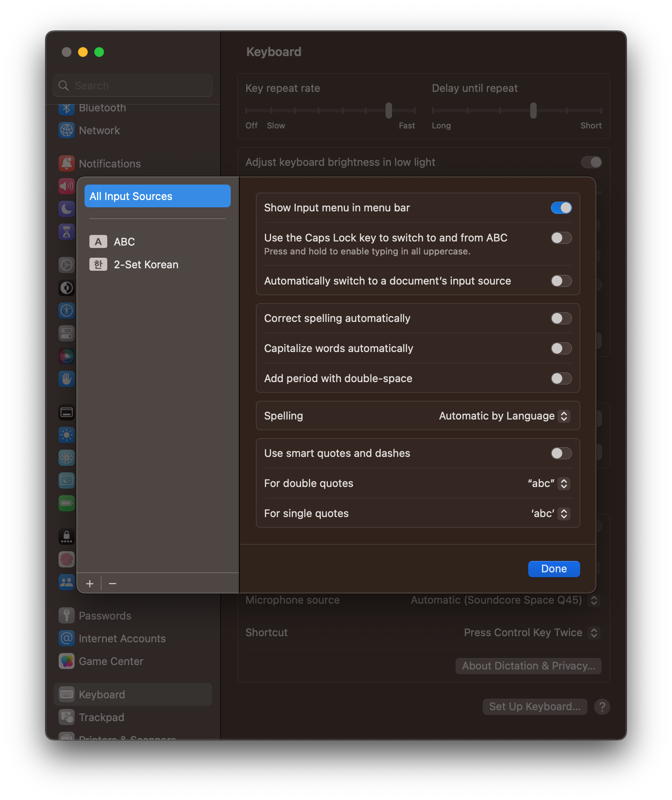Open Bluetooth settings icon in sidebar

point(67,108)
